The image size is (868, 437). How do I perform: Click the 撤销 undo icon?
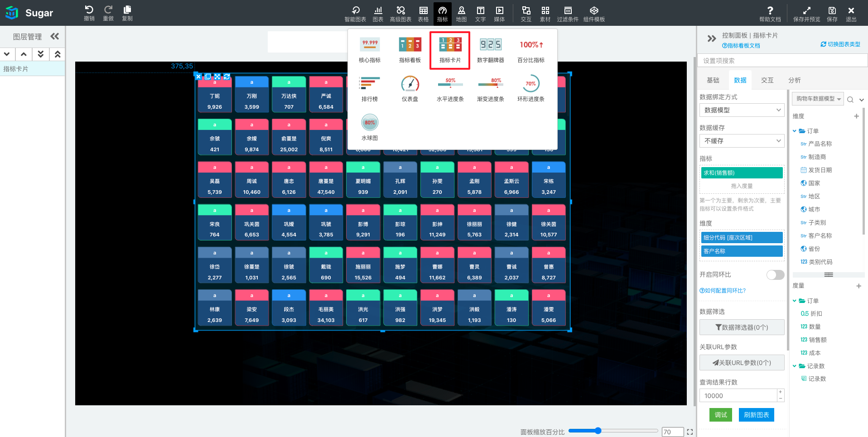(x=89, y=13)
